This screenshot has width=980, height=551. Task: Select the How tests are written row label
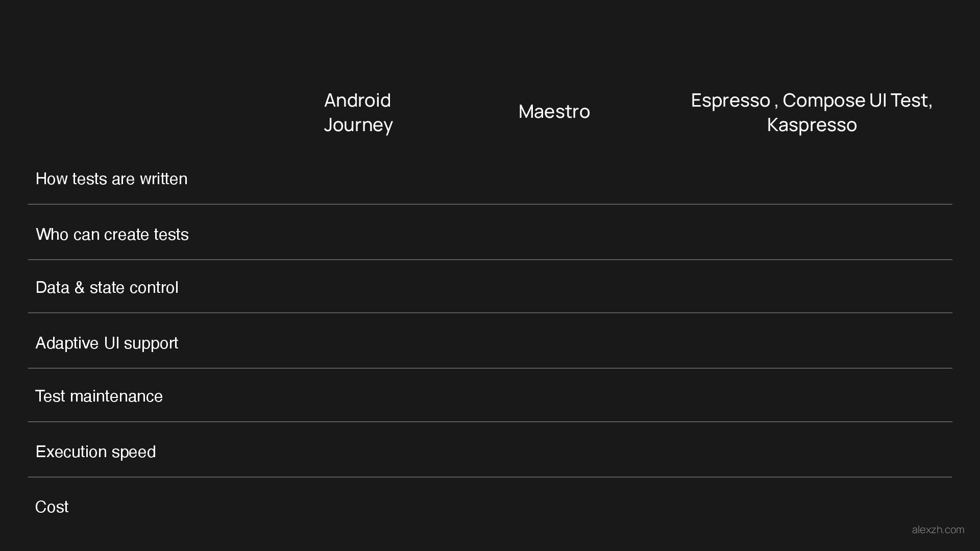click(111, 179)
